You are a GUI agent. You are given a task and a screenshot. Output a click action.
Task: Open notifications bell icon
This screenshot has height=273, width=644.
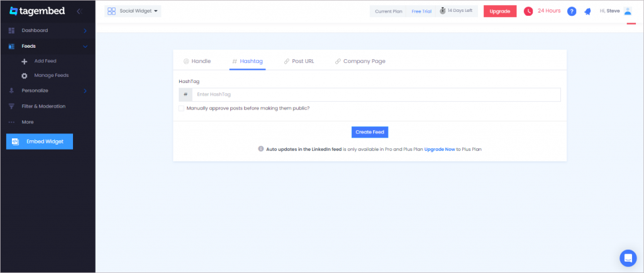588,11
